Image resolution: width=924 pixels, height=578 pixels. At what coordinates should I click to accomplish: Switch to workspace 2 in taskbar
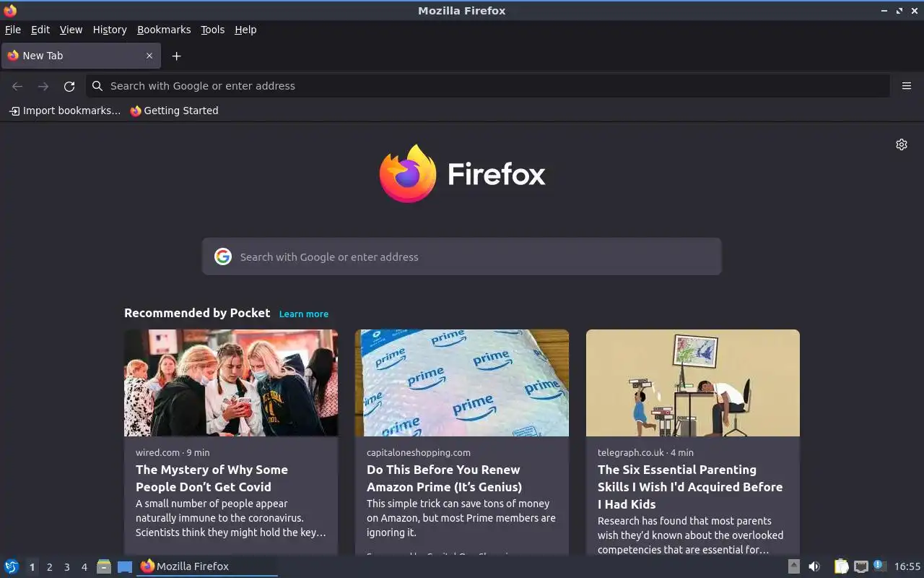[x=49, y=567]
